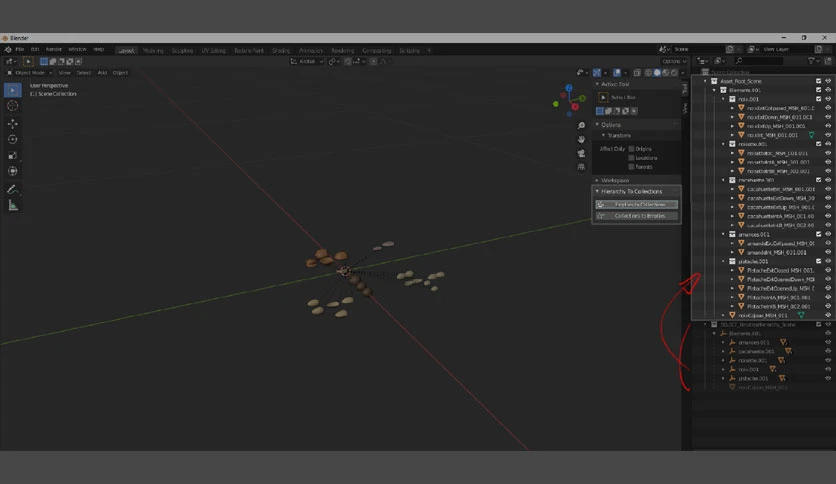Select the Scale tool

click(13, 156)
